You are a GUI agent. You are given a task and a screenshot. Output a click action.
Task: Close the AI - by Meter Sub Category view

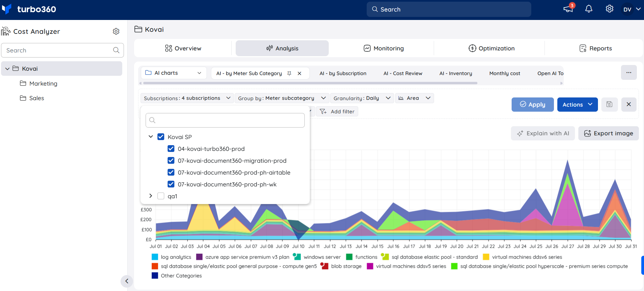point(299,73)
